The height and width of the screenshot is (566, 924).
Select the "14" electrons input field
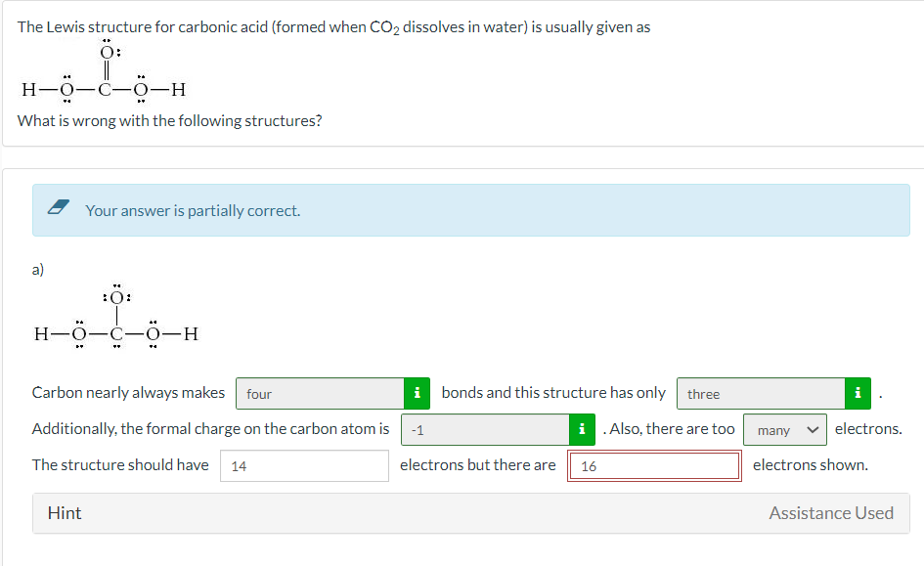click(303, 465)
